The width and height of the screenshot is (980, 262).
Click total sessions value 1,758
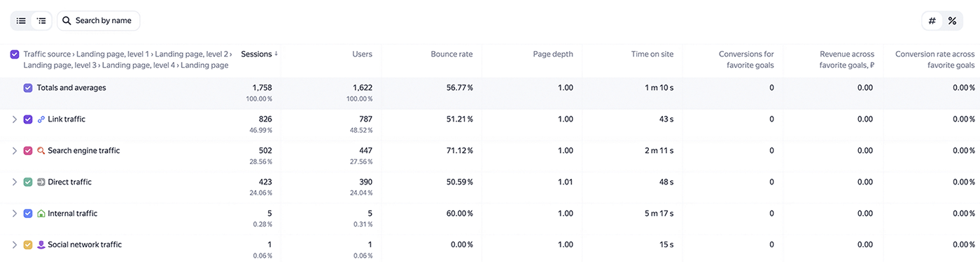(262, 88)
